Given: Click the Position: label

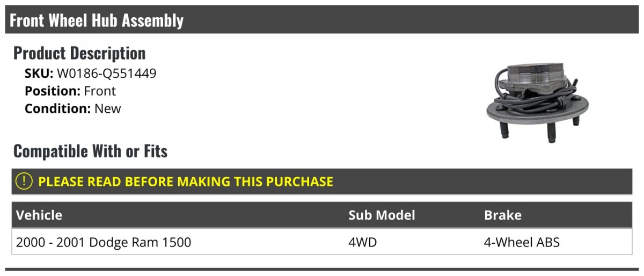Looking at the screenshot, I should click(x=53, y=91).
